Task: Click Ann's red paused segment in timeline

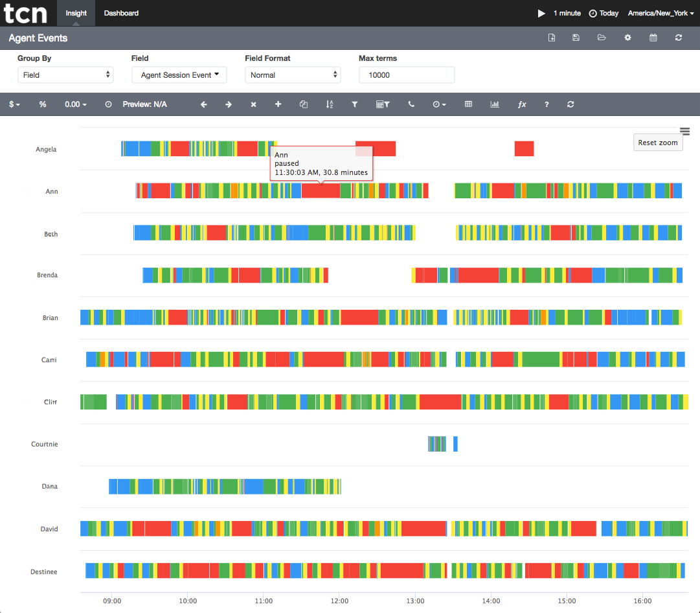Action: (321, 191)
